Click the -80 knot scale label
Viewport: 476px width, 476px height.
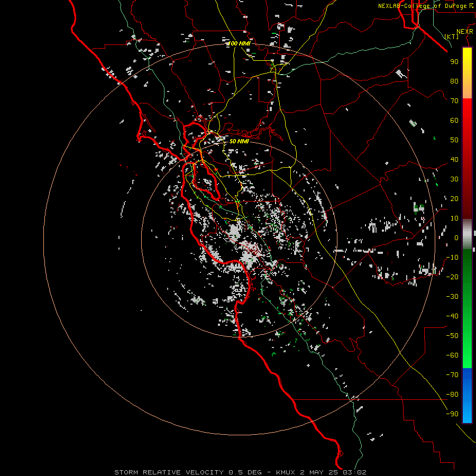click(452, 395)
